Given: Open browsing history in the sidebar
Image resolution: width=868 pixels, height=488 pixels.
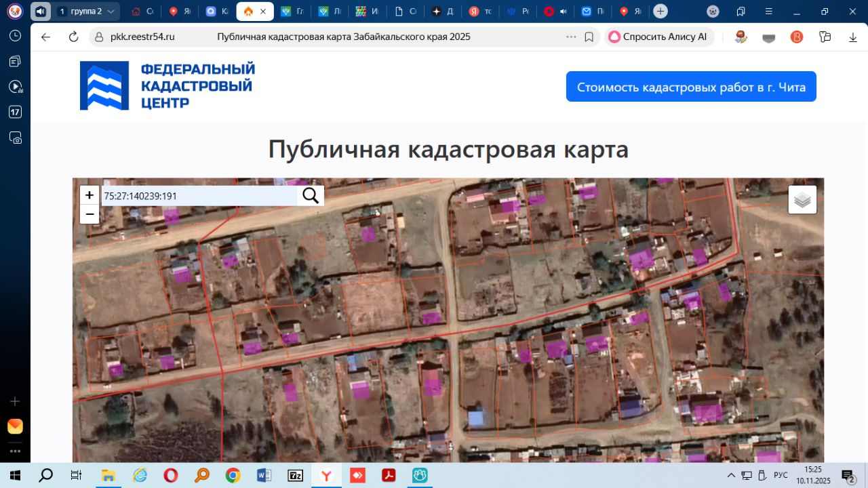Looking at the screenshot, I should pyautogui.click(x=15, y=36).
